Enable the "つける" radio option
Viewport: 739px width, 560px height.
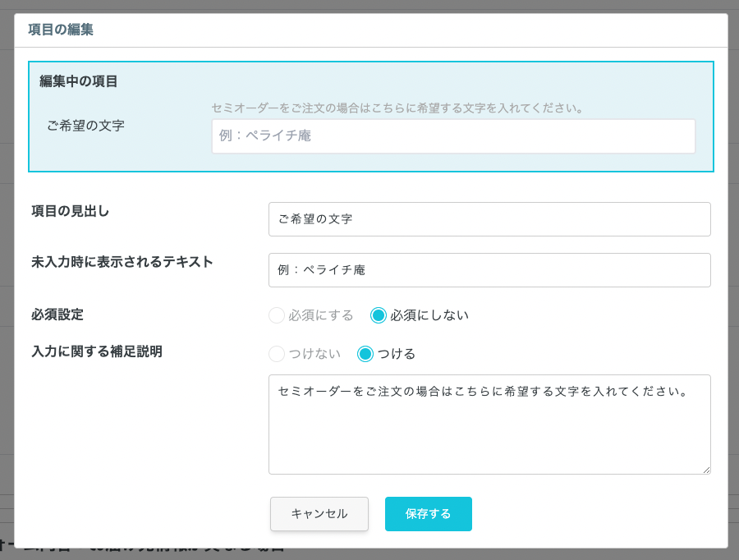click(365, 354)
